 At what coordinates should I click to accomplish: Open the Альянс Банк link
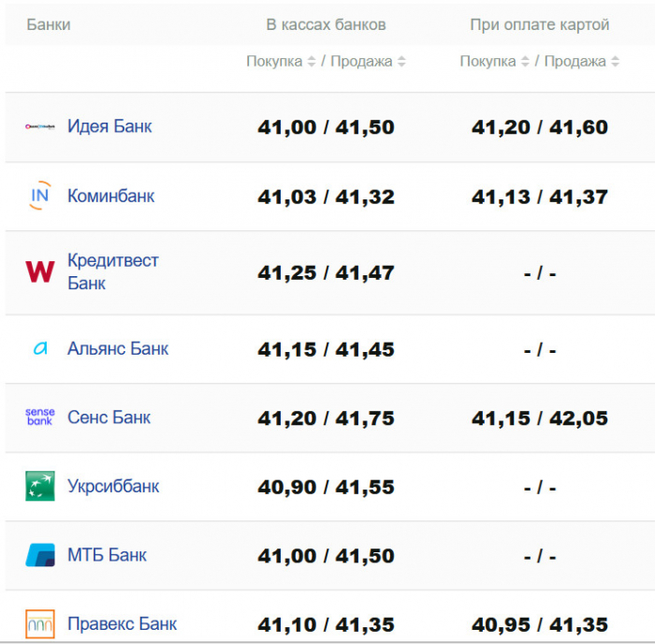click(x=118, y=348)
